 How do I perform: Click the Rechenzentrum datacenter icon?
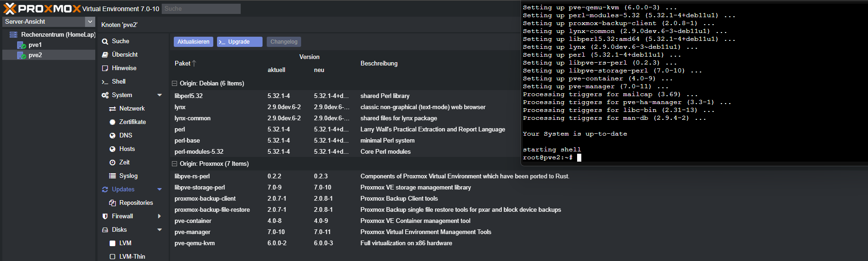[x=13, y=34]
